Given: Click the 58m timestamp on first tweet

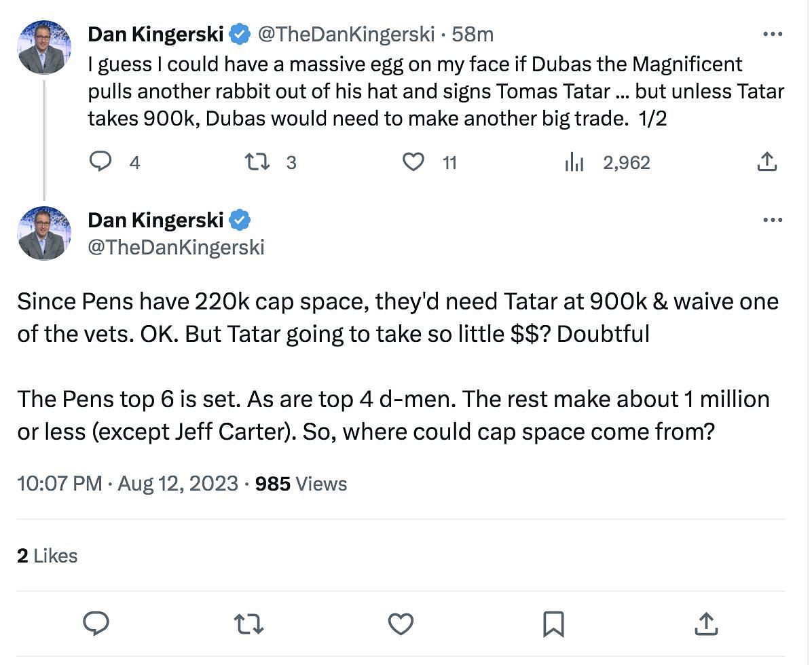Looking at the screenshot, I should point(473,34).
